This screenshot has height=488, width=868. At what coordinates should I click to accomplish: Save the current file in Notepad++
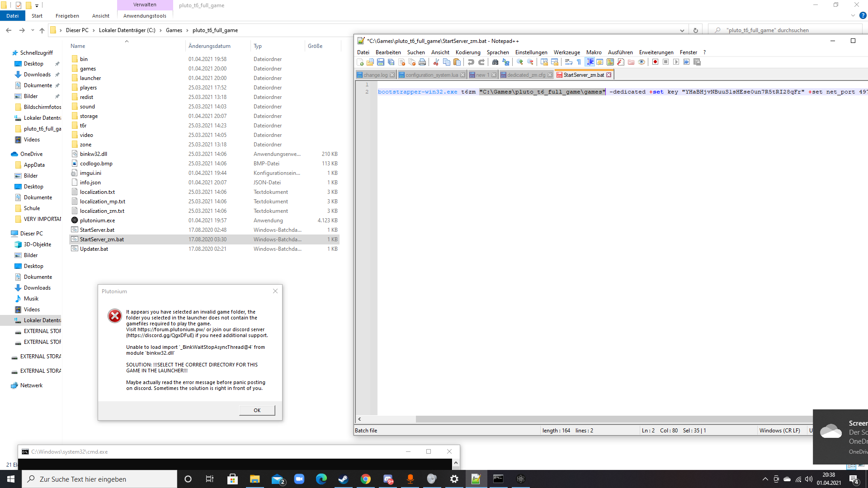coord(381,62)
